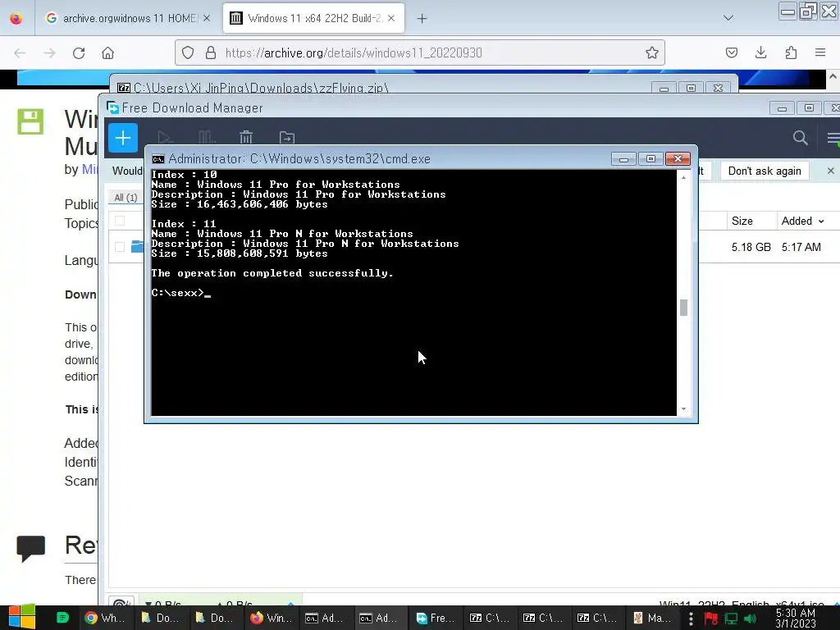Screen dimensions: 840x630
Task: Click the network monitor tray icon
Action: [x=731, y=619]
